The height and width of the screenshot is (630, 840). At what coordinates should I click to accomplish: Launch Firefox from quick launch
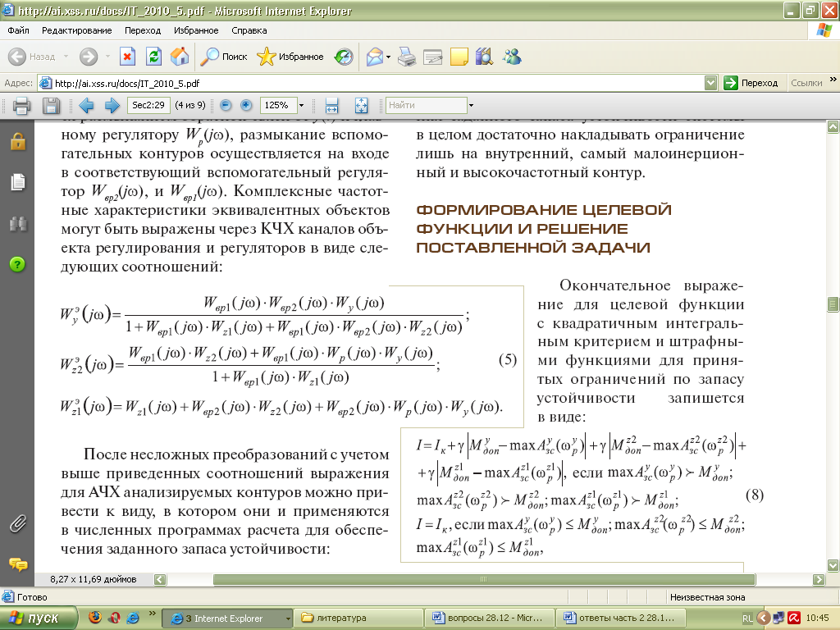(95, 618)
